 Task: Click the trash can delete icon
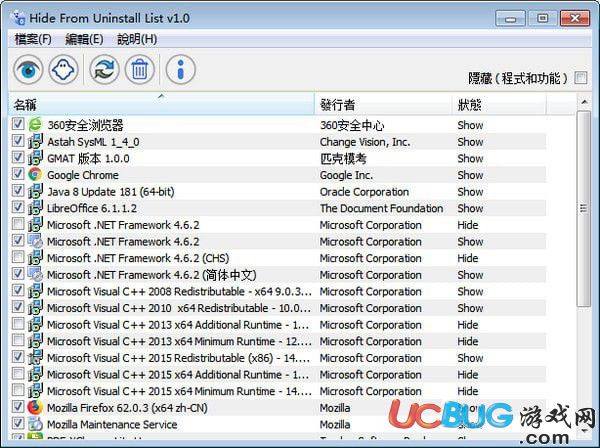point(140,70)
